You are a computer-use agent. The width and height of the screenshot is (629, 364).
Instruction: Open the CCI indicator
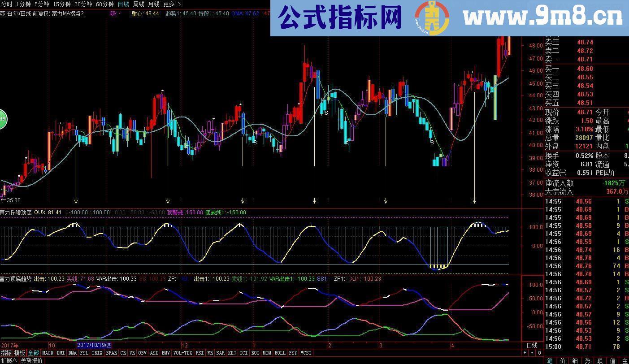click(243, 353)
